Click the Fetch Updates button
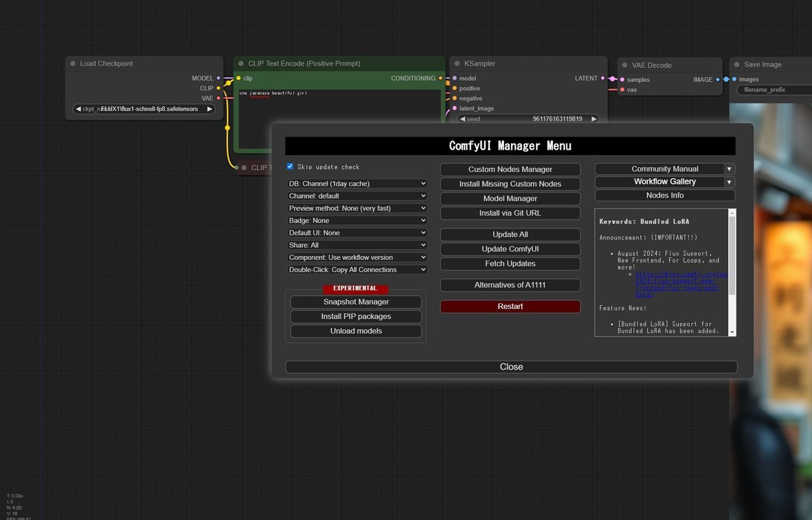Viewport: 812px width, 520px height. (510, 263)
